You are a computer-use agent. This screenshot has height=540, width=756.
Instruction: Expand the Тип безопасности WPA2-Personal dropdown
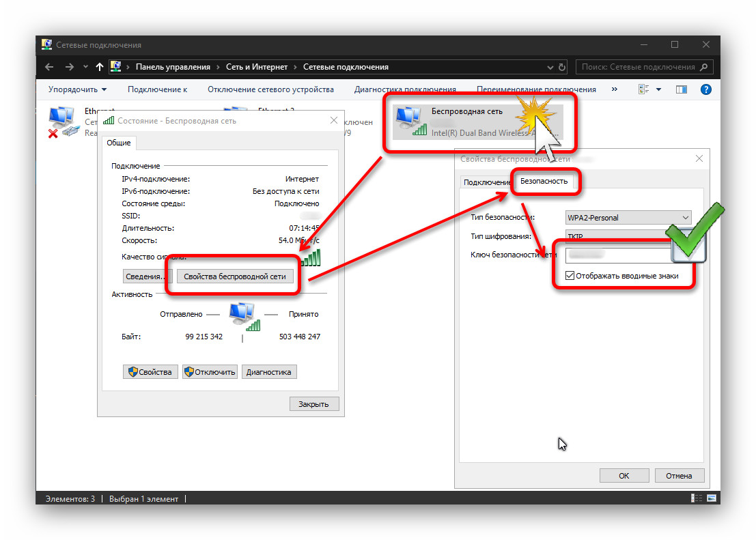pos(628,218)
